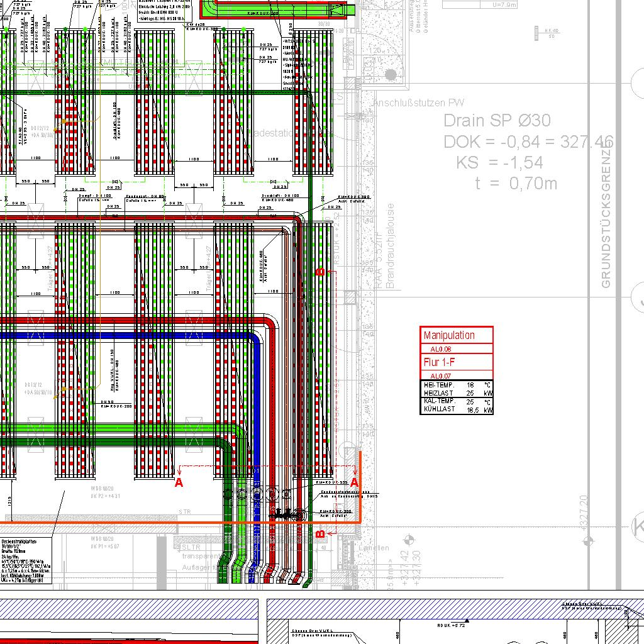Select the black valve symbol on the pipes
The width and height of the screenshot is (644, 644).
point(282,514)
